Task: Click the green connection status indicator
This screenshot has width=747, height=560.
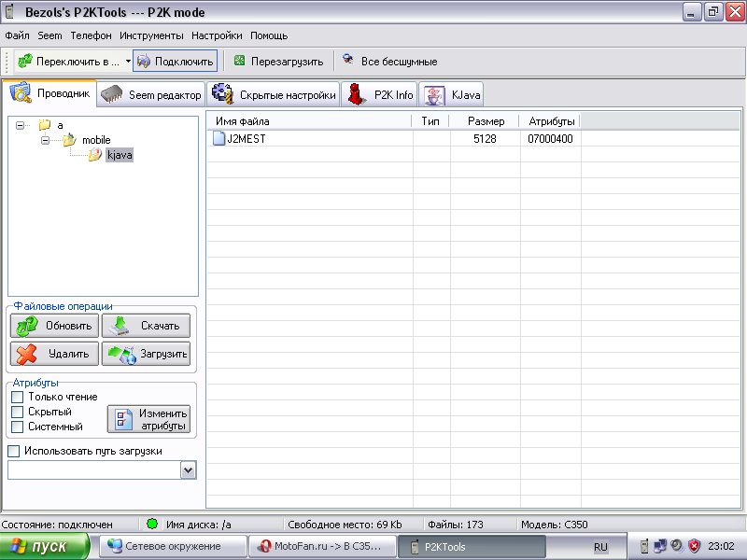Action: click(152, 524)
